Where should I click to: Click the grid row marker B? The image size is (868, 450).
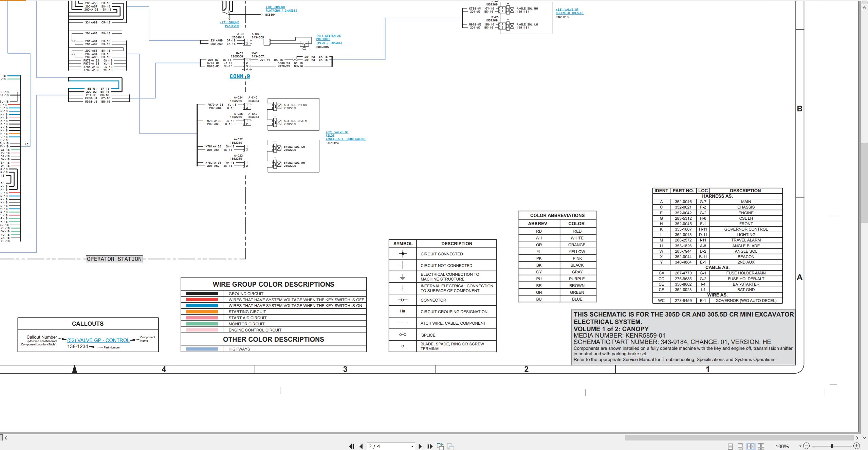click(x=799, y=109)
